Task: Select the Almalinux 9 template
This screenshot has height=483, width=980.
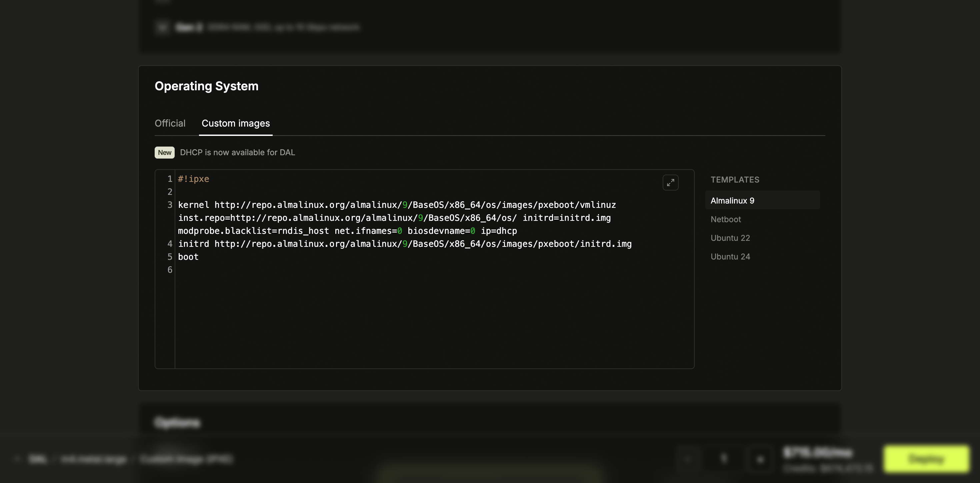Action: (x=732, y=201)
